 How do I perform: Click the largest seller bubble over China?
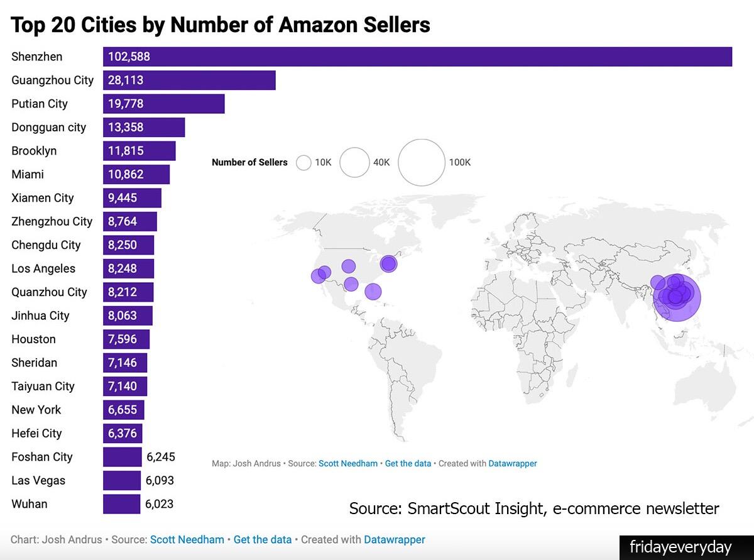(x=677, y=297)
